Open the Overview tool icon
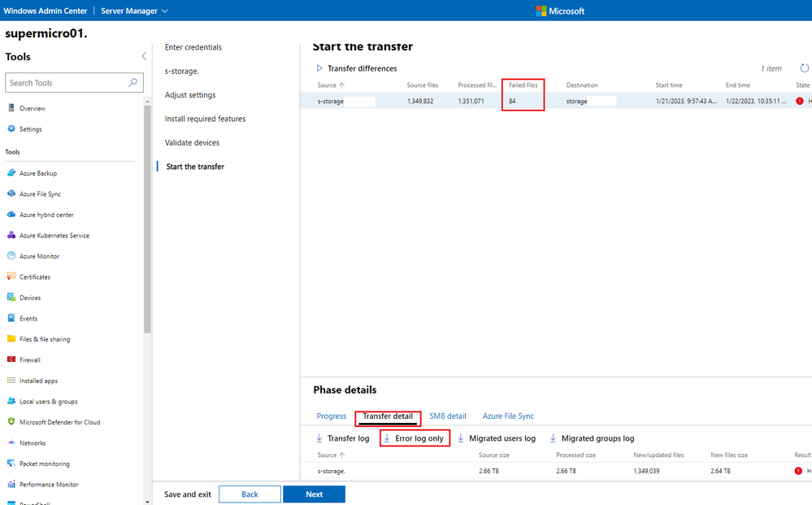812x505 pixels. click(11, 107)
